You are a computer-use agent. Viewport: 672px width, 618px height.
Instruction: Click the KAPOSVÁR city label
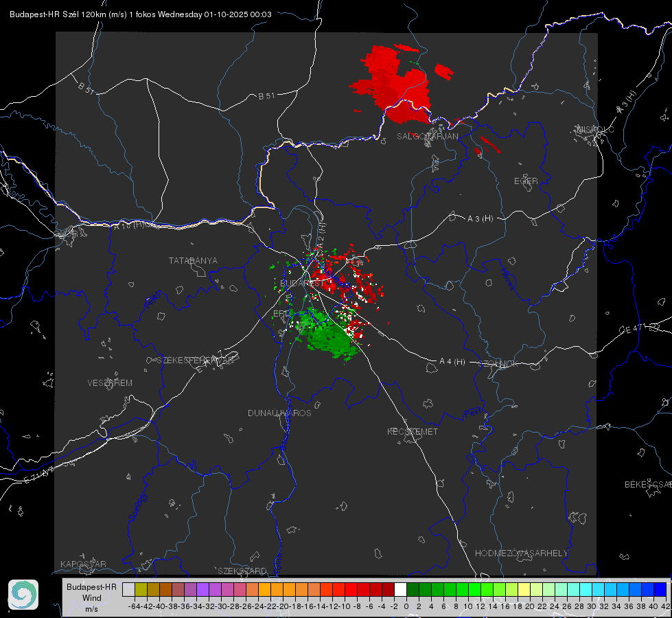click(83, 564)
